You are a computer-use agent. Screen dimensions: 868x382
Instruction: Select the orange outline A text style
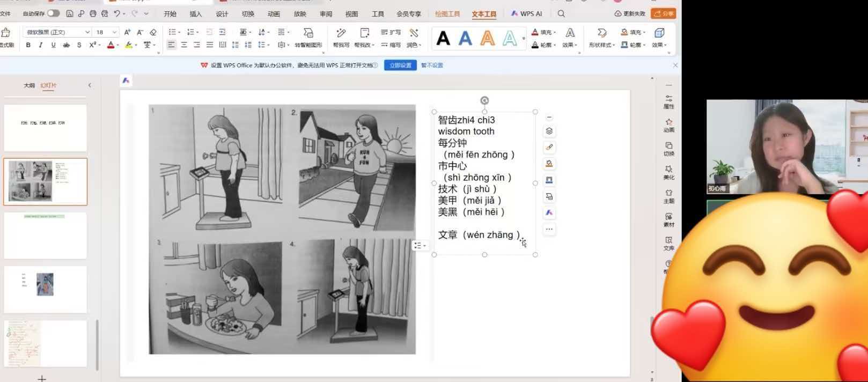pos(487,38)
